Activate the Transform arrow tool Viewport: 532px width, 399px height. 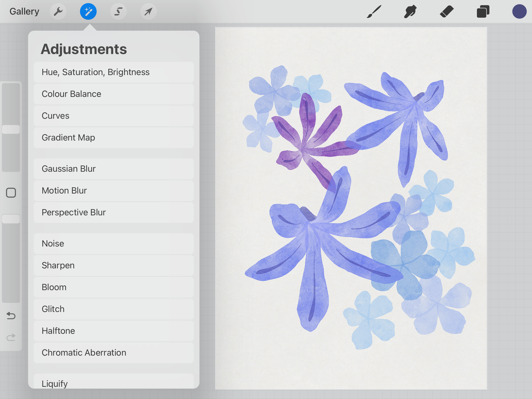(x=148, y=11)
